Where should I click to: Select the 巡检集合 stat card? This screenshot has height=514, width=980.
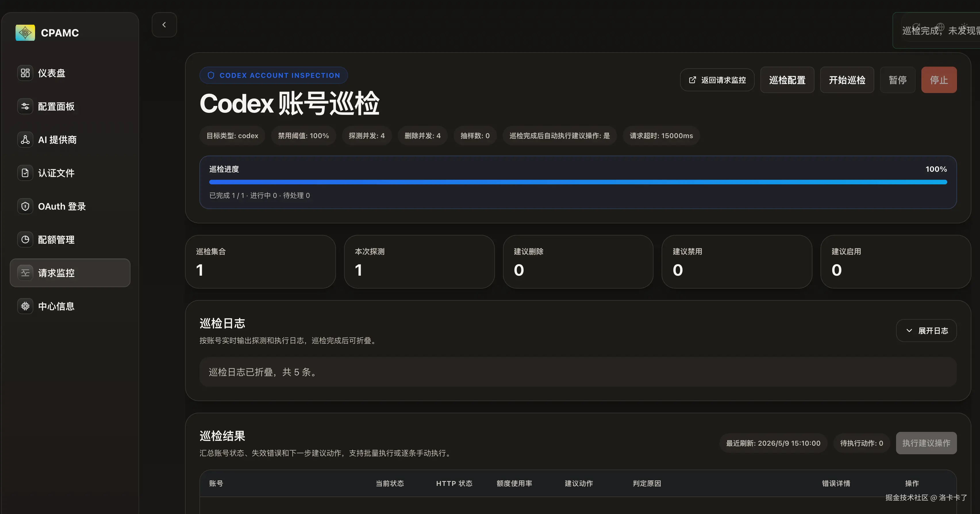point(261,262)
